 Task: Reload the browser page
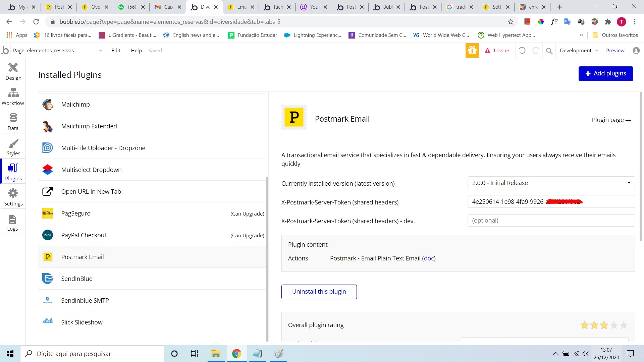(x=36, y=22)
